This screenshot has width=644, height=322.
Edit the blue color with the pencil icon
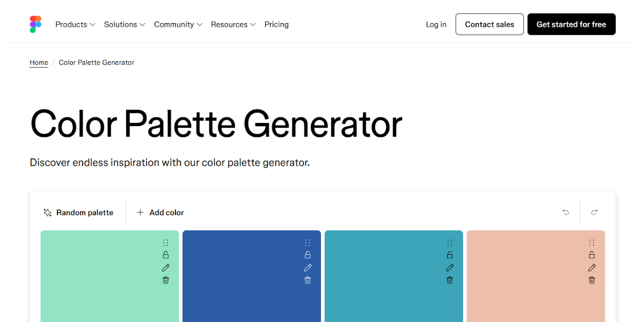point(308,267)
